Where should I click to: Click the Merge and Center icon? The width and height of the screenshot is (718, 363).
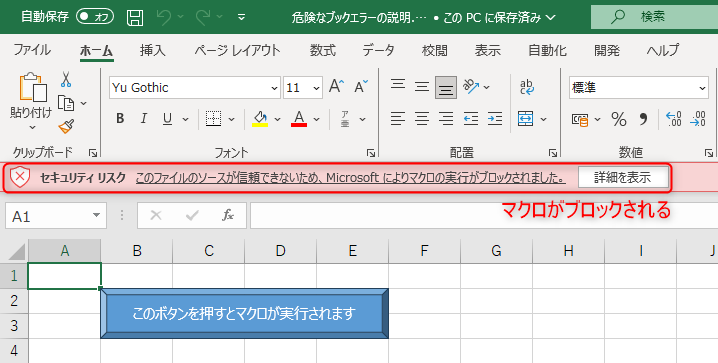pos(526,119)
